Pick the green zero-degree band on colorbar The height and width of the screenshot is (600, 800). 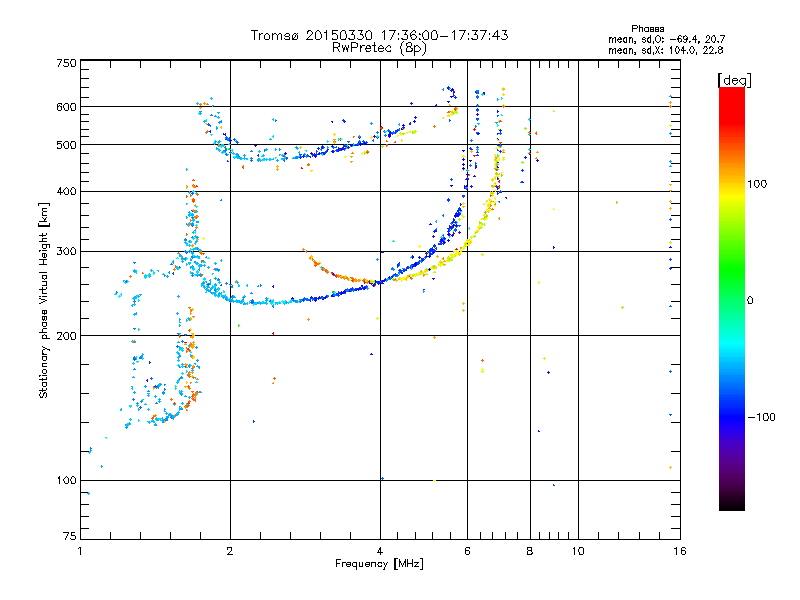coord(731,300)
